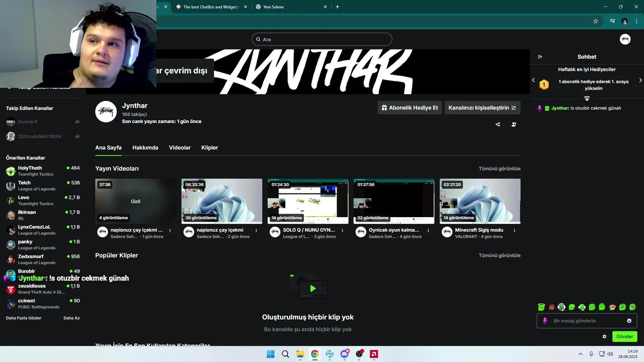Open File Explorer from taskbar
This screenshot has width=644, height=362.
click(300, 354)
